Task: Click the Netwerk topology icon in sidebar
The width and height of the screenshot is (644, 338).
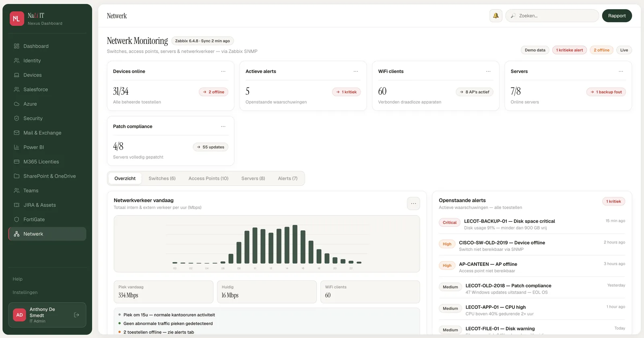Action: [x=17, y=234]
